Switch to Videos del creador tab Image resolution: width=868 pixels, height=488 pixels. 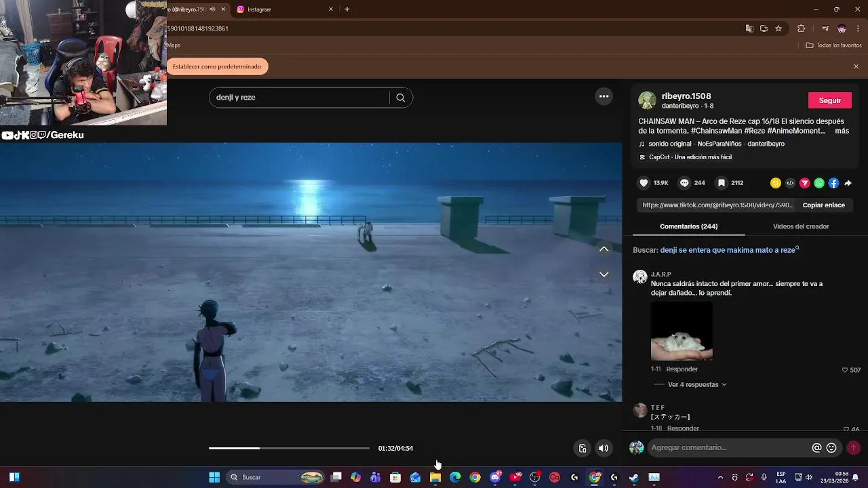[801, 226]
